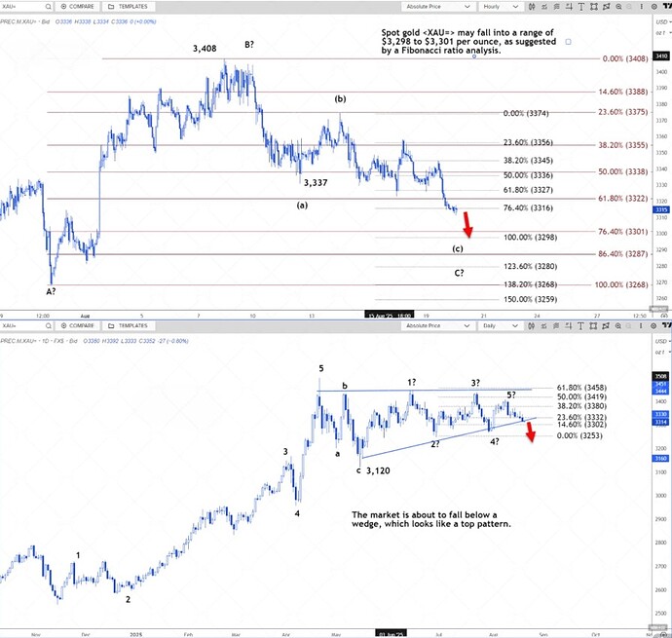672x638 pixels.
Task: Select the '61.80% (3458)' label on Daily chart
Action: pyautogui.click(x=581, y=388)
